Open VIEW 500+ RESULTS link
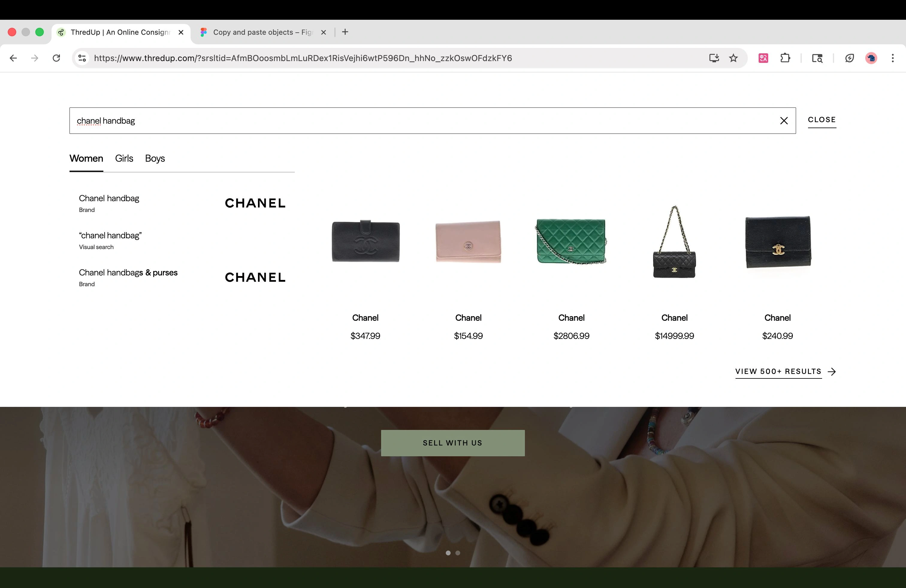The image size is (906, 588). pos(778,372)
